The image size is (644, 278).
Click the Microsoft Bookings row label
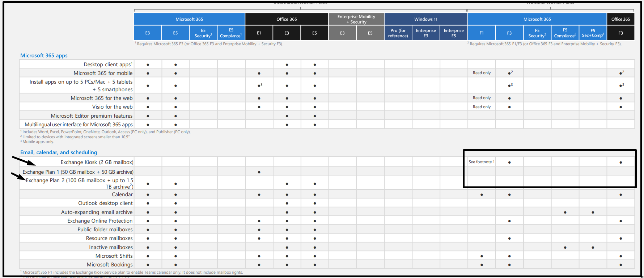(x=110, y=265)
